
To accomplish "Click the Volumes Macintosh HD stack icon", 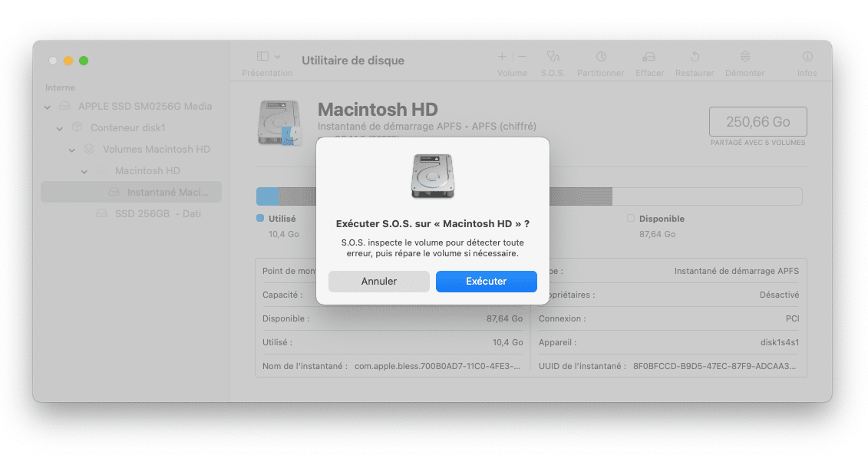I will (x=89, y=149).
